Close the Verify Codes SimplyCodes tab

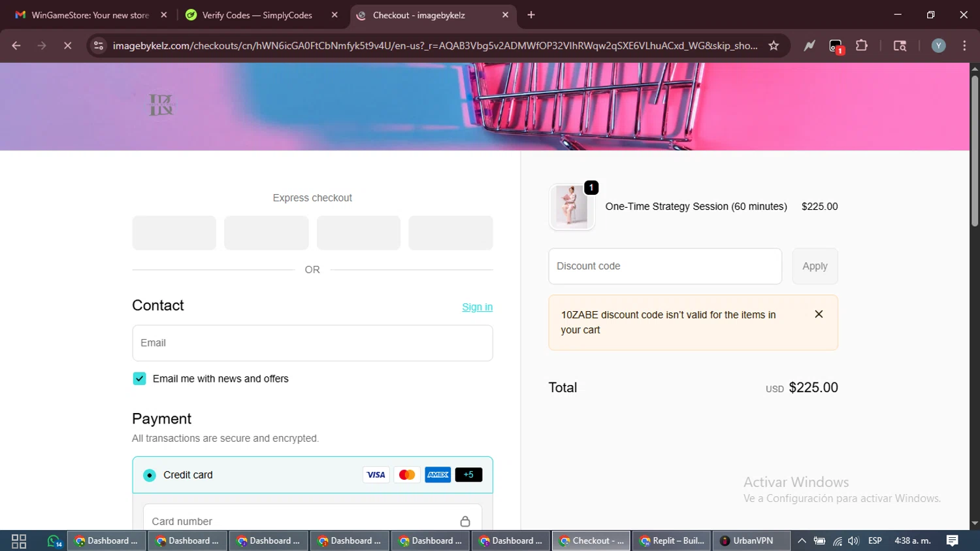click(x=335, y=15)
